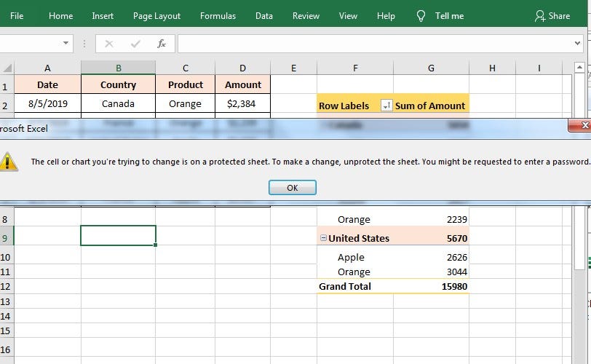The image size is (591, 364).
Task: Select the Orange cell in row 2
Action: coord(186,103)
